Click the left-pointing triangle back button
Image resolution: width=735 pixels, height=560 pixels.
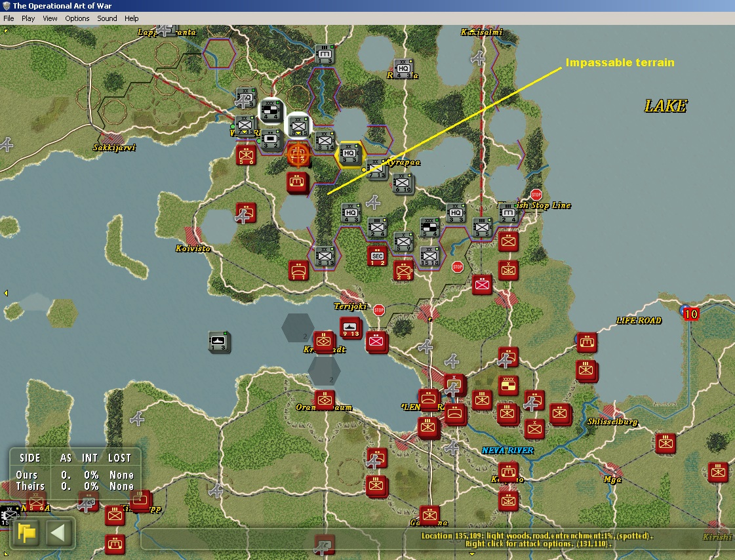[58, 532]
